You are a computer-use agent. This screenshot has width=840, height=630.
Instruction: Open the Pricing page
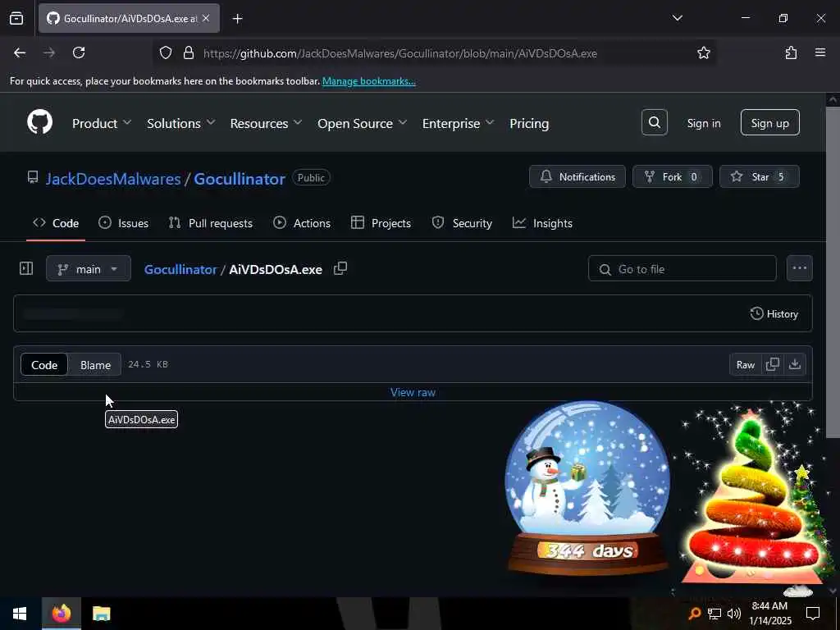pyautogui.click(x=529, y=123)
